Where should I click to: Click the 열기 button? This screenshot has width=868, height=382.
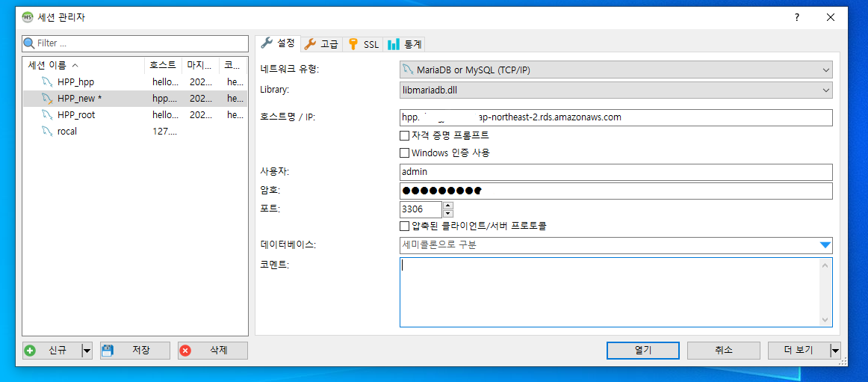click(642, 351)
